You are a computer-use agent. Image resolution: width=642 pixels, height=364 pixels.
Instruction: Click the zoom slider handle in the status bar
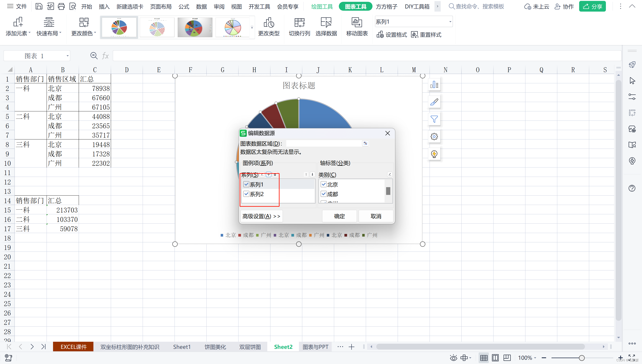[581, 358]
